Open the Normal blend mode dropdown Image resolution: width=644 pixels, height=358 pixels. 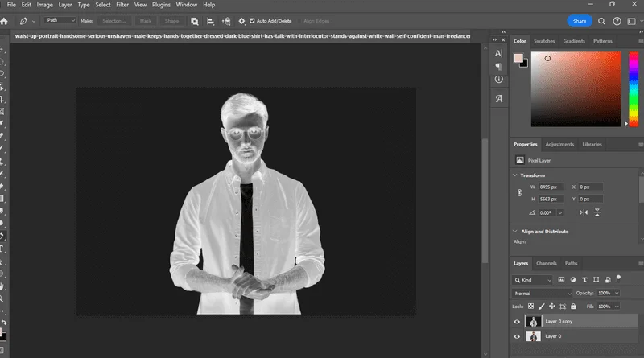(x=542, y=293)
